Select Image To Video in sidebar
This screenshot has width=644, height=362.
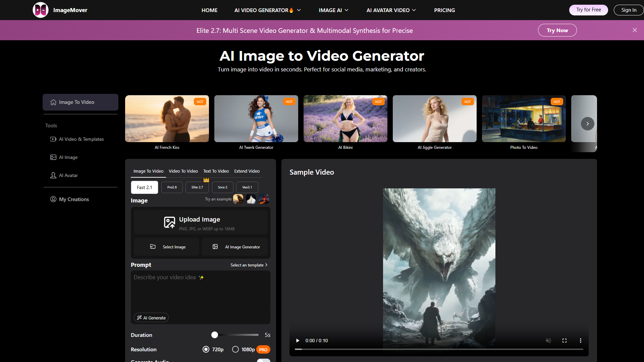[x=80, y=102]
